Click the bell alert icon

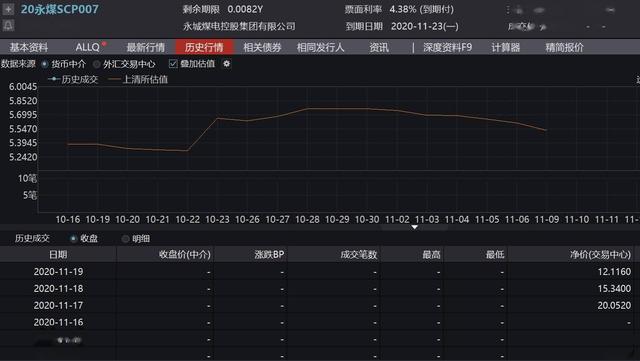[x=8, y=25]
